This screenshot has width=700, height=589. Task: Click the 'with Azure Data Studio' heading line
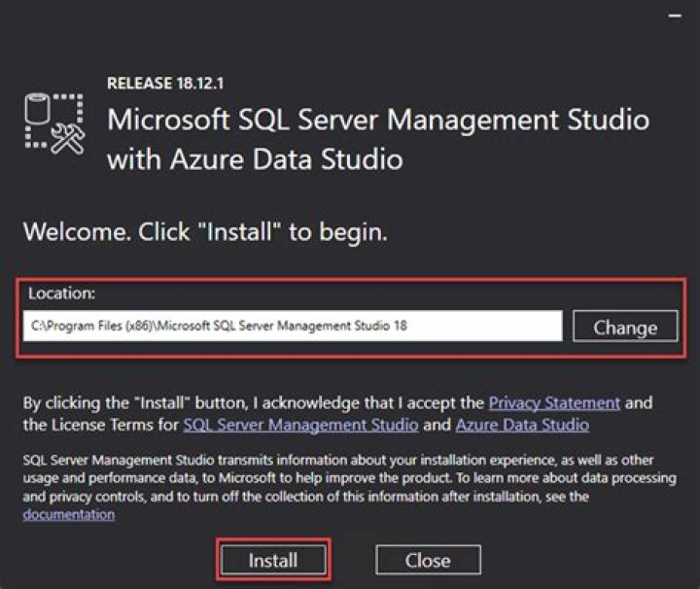pos(255,158)
